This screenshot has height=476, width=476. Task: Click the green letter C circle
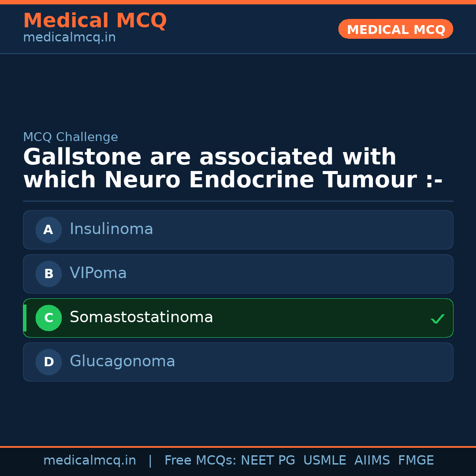pyautogui.click(x=48, y=318)
